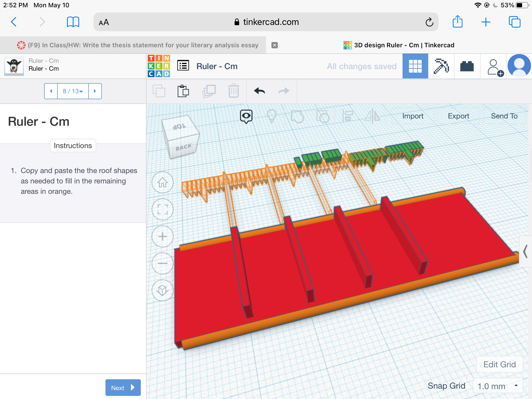Copy the selected shape
Image resolution: width=532 pixels, height=399 pixels.
(x=159, y=91)
